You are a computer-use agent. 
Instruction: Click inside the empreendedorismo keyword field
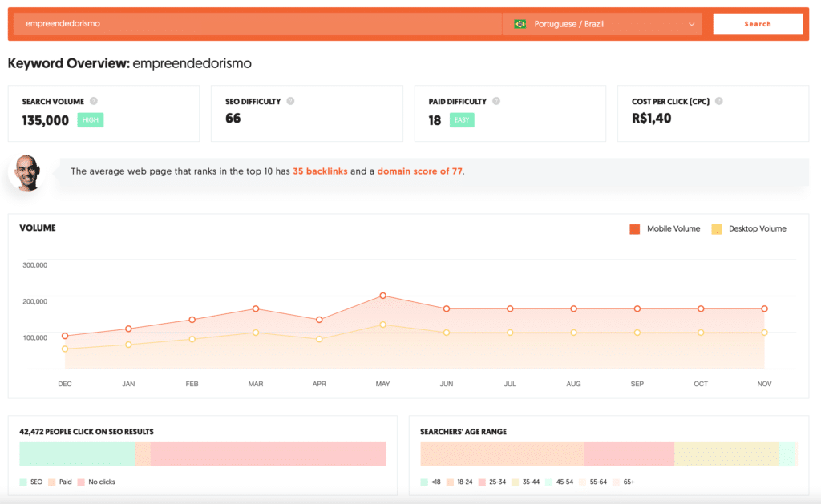(x=241, y=23)
